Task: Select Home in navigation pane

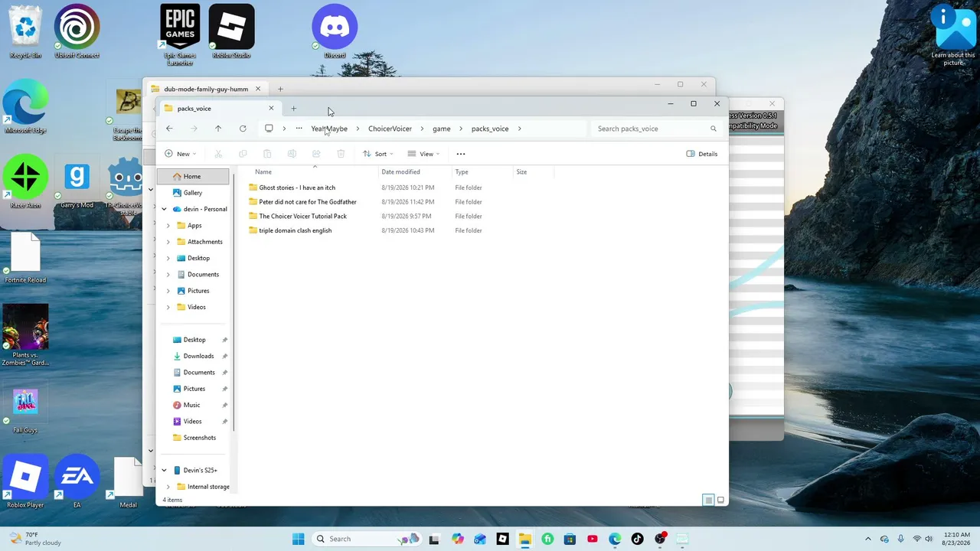Action: click(193, 177)
